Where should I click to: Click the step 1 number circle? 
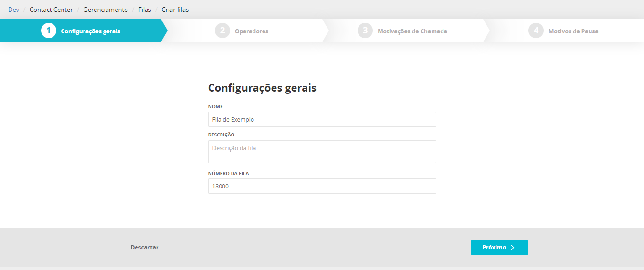pyautogui.click(x=49, y=31)
